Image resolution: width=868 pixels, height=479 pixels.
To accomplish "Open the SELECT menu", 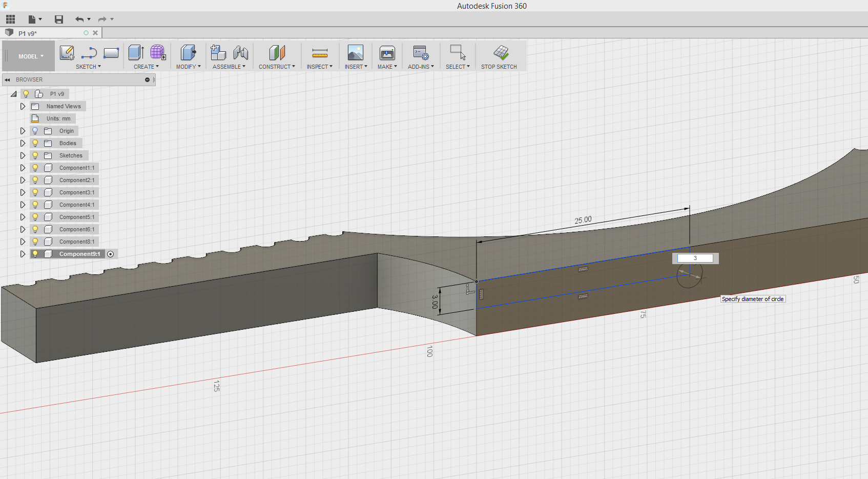I will click(x=458, y=67).
